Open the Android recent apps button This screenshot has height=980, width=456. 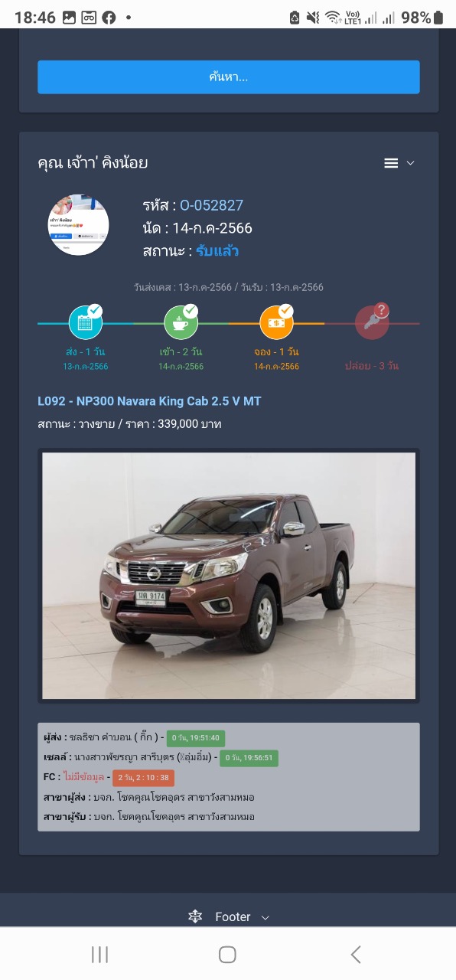99,954
